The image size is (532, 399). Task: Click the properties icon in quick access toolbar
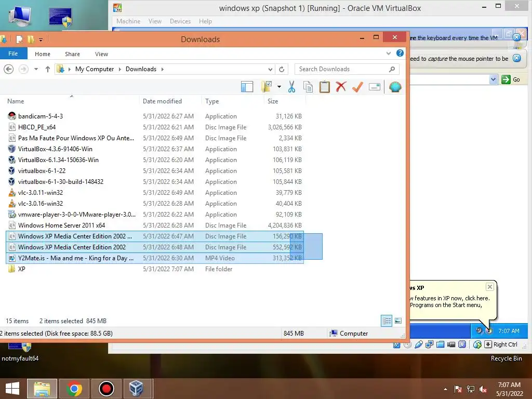pyautogui.click(x=20, y=39)
